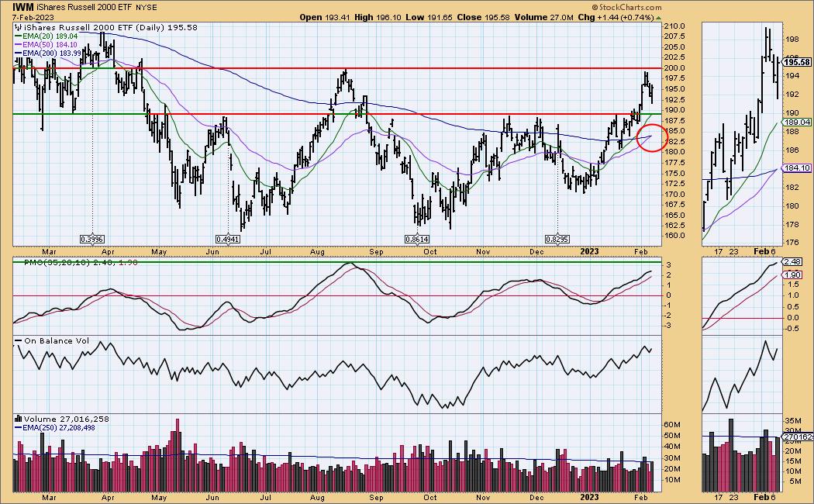Click the 2023 label under the main price panel
814x504 pixels.
(x=589, y=252)
